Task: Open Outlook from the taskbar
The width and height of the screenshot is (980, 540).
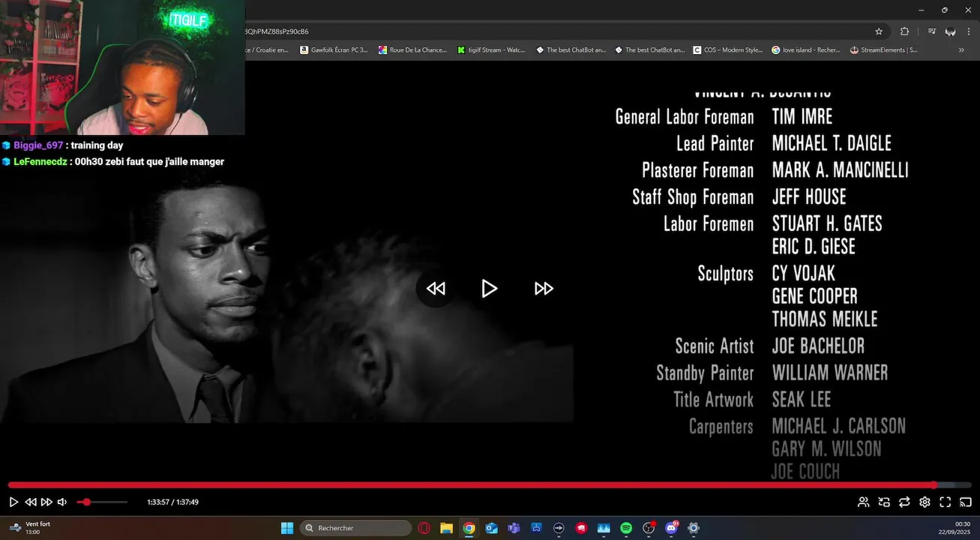Action: [492, 528]
